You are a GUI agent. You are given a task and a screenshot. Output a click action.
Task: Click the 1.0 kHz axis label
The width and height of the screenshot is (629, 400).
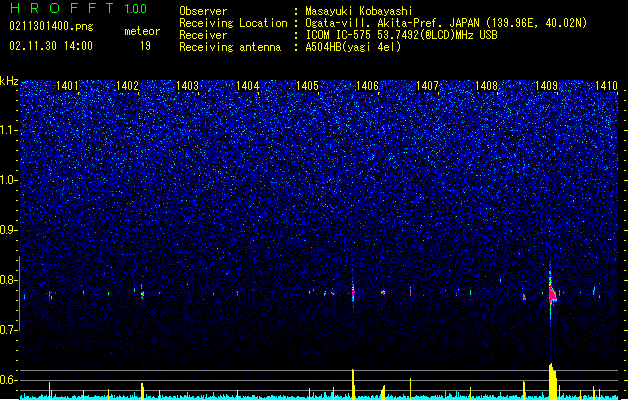tap(9, 180)
